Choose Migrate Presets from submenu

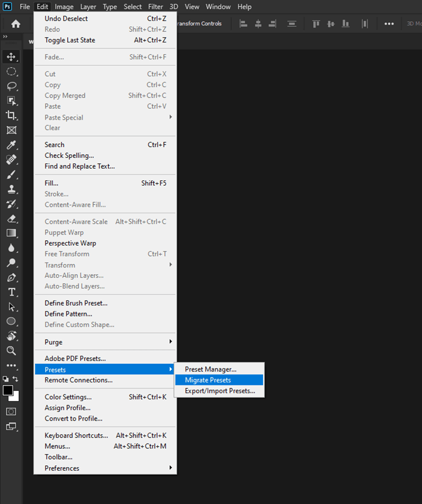219,380
